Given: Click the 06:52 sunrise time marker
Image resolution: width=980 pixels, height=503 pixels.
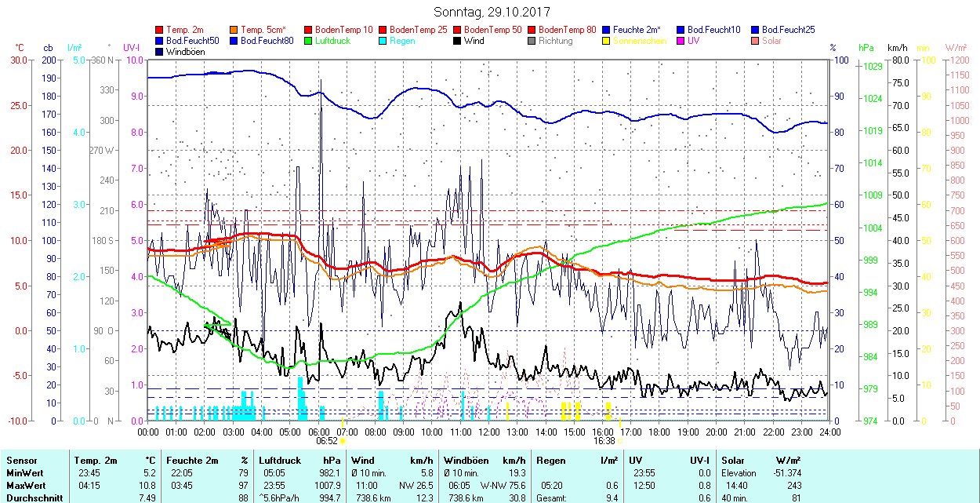Looking at the screenshot, I should (327, 441).
